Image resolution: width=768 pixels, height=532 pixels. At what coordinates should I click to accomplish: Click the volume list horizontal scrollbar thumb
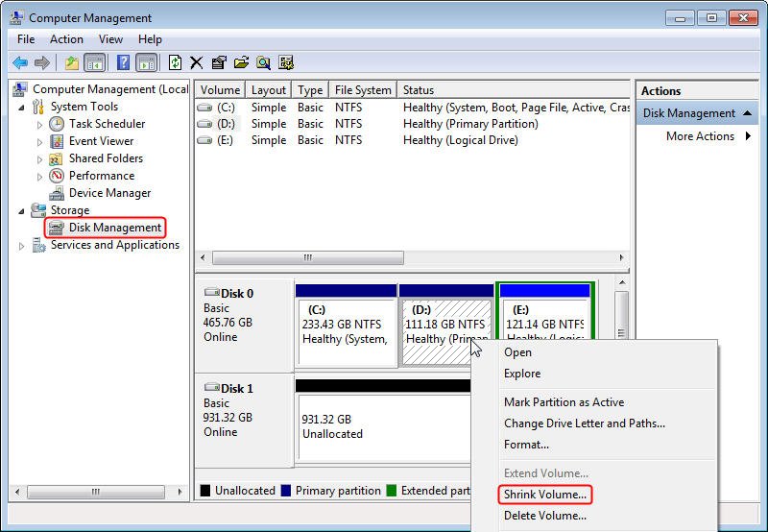tap(308, 257)
